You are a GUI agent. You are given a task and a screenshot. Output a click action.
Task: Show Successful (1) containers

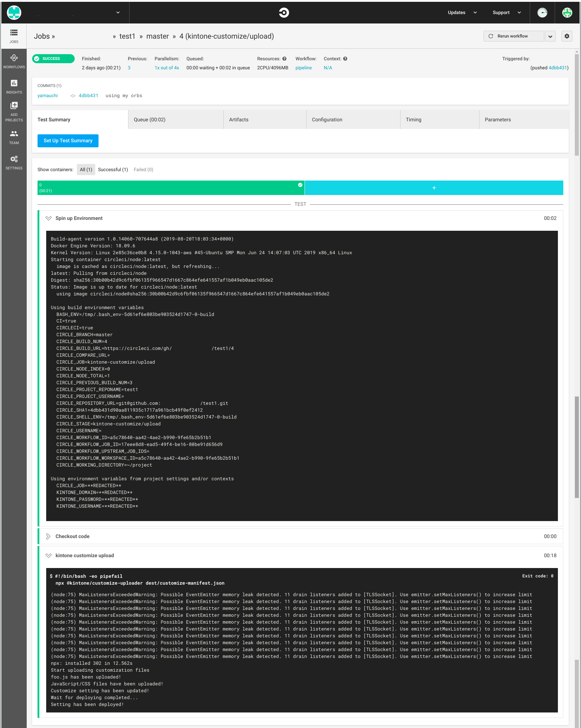point(113,169)
